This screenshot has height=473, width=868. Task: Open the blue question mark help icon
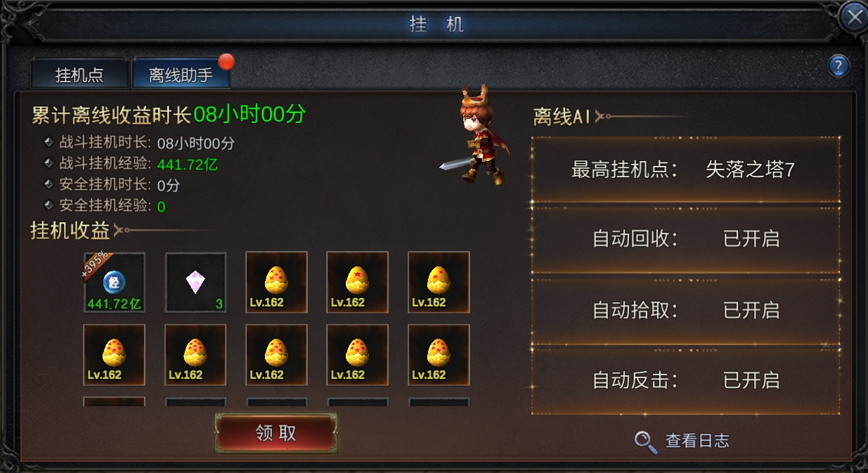coord(838,66)
